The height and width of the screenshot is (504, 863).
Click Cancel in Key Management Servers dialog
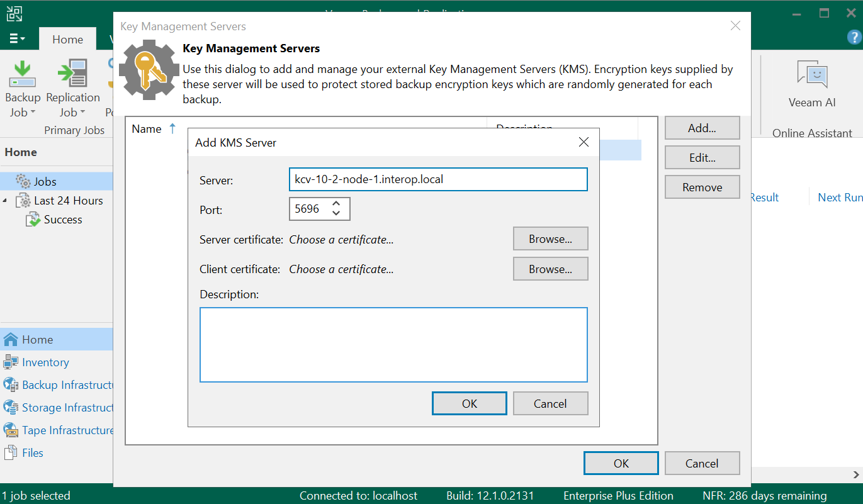pos(702,464)
